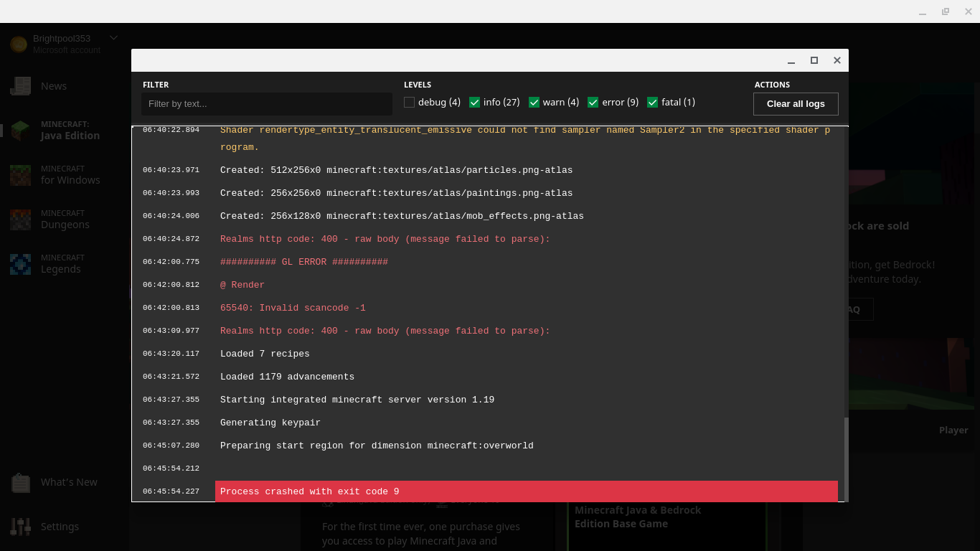
Task: Open the Minecraft Legends icon
Action: tap(21, 263)
